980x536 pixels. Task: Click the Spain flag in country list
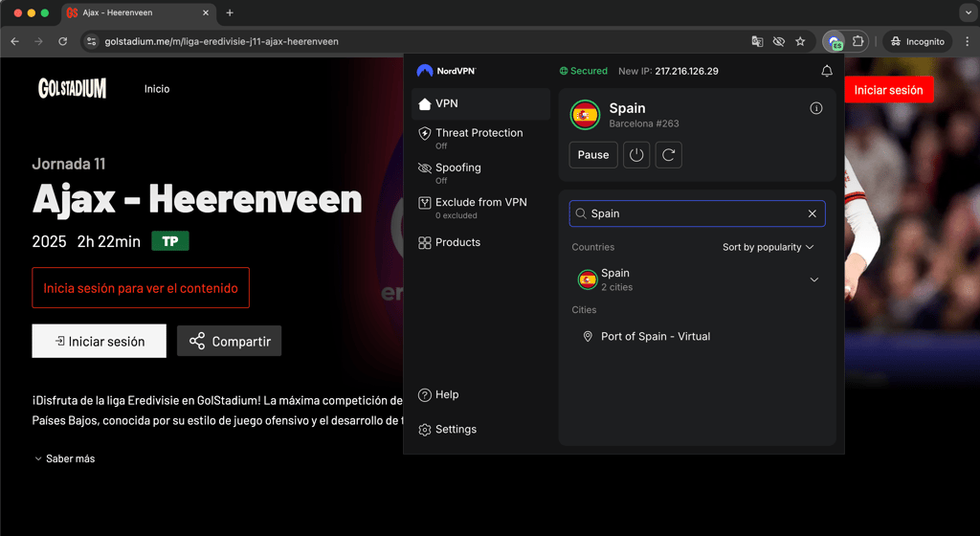pos(587,279)
